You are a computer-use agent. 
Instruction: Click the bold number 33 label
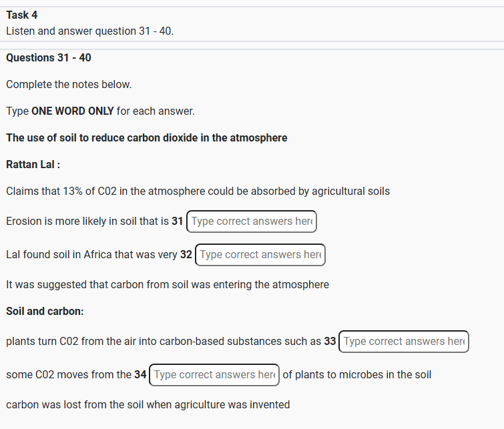tap(330, 342)
